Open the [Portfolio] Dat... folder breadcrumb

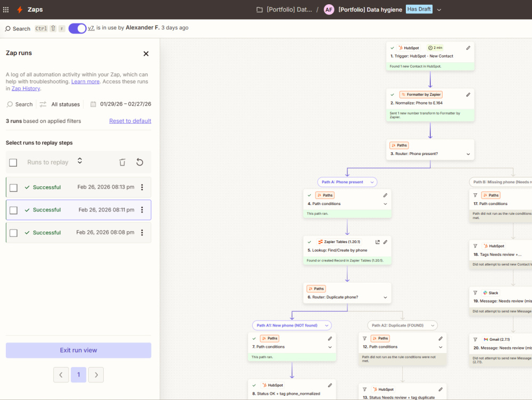284,10
